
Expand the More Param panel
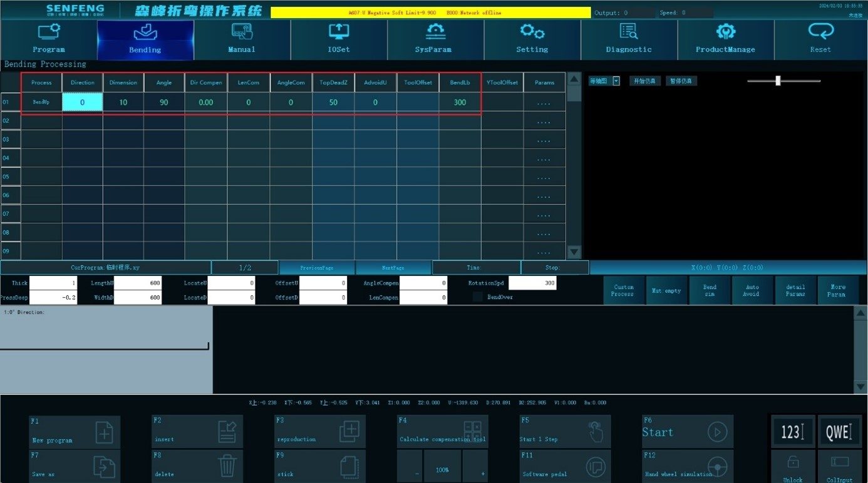[838, 290]
